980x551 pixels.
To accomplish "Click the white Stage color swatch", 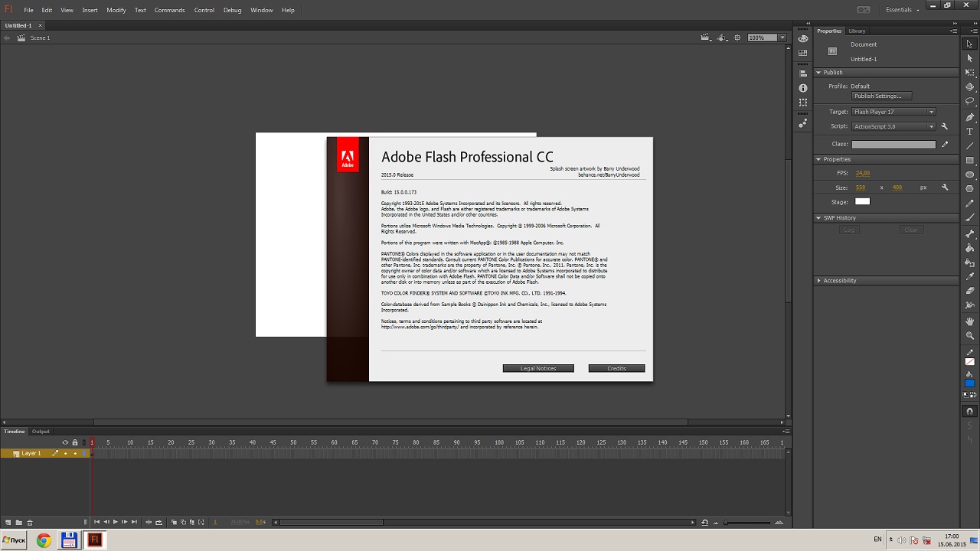I will click(862, 202).
